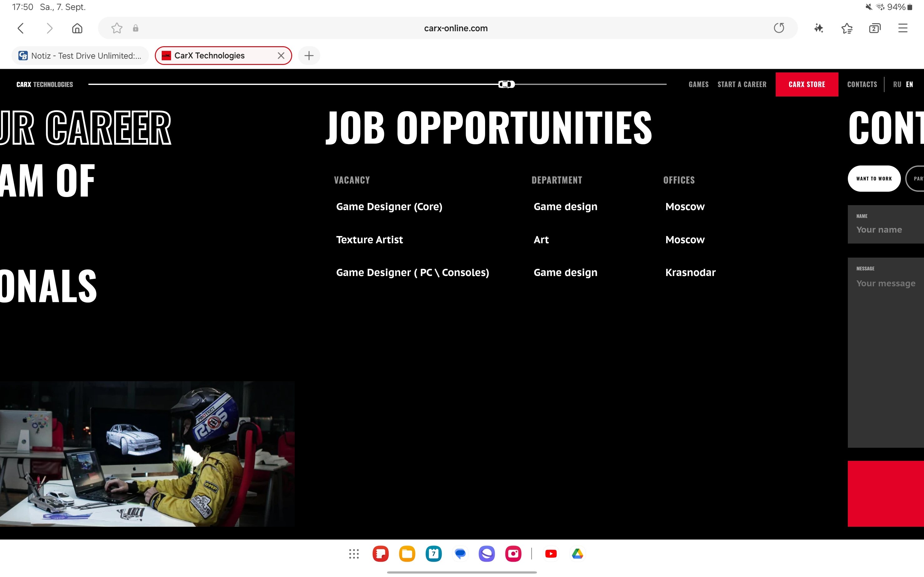Image resolution: width=924 pixels, height=577 pixels.
Task: Reload the page with refresh icon
Action: 779,28
